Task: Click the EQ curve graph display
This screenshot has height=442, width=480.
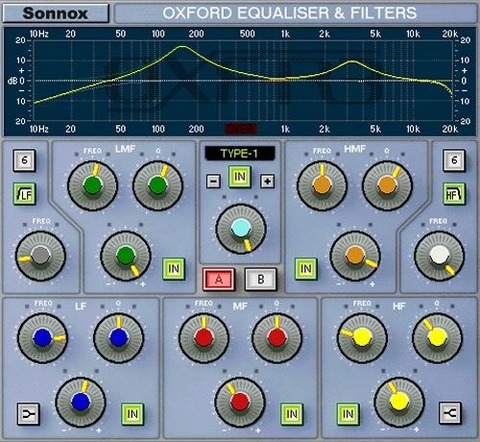Action: click(x=243, y=81)
